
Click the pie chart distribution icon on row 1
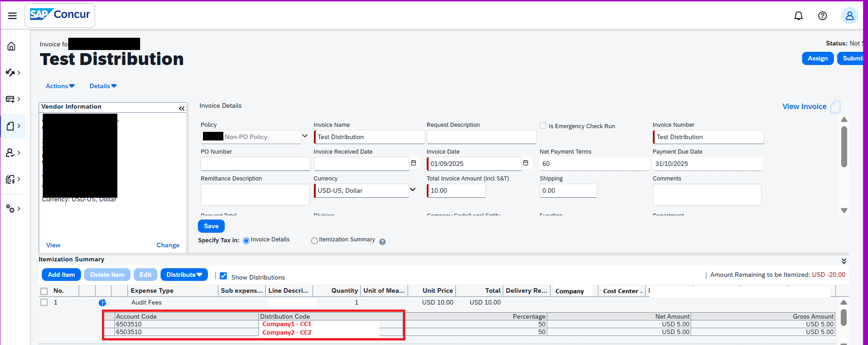102,303
